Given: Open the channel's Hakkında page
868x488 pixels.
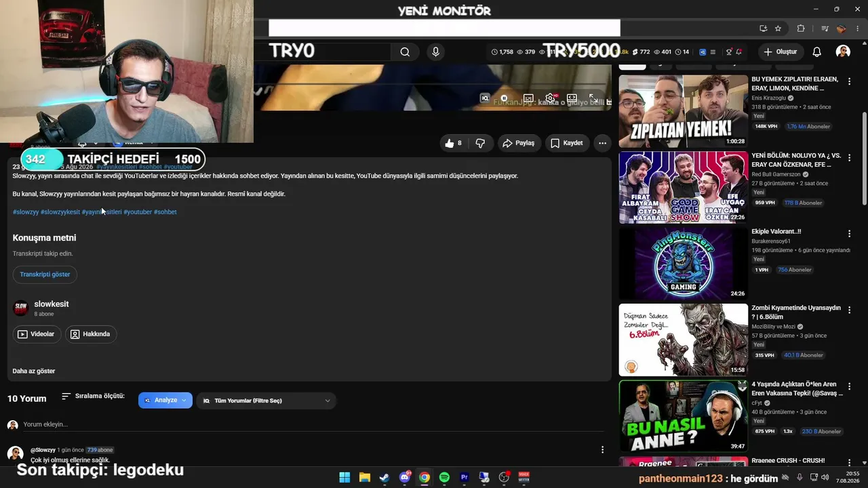Looking at the screenshot, I should pyautogui.click(x=91, y=334).
